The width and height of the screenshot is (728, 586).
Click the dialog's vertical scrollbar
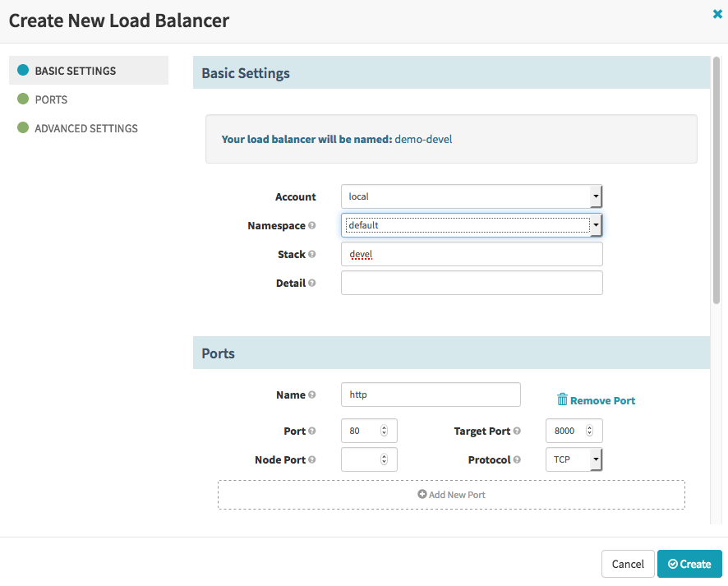click(x=716, y=180)
